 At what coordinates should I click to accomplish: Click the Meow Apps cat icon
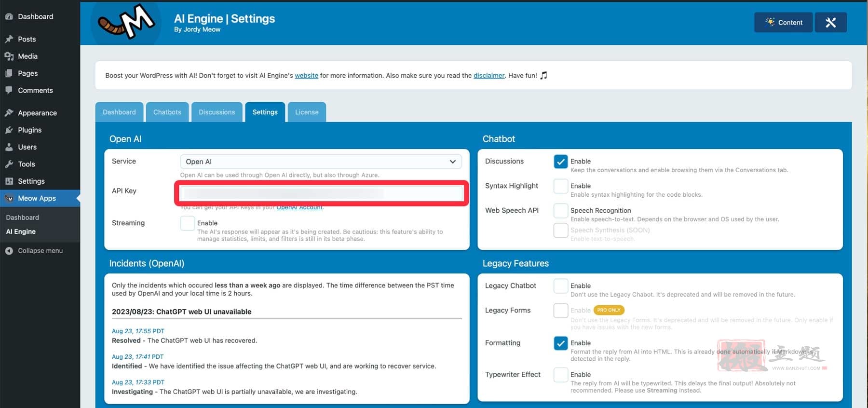(x=9, y=198)
